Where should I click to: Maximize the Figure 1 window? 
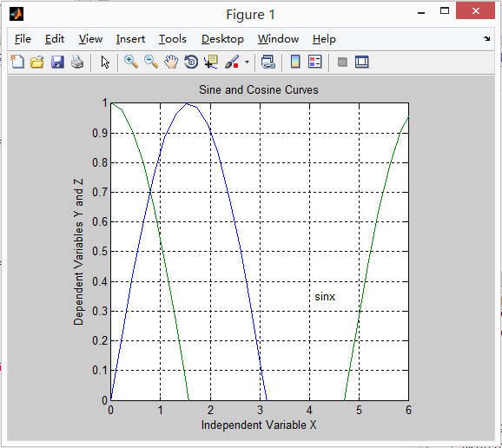pos(445,11)
